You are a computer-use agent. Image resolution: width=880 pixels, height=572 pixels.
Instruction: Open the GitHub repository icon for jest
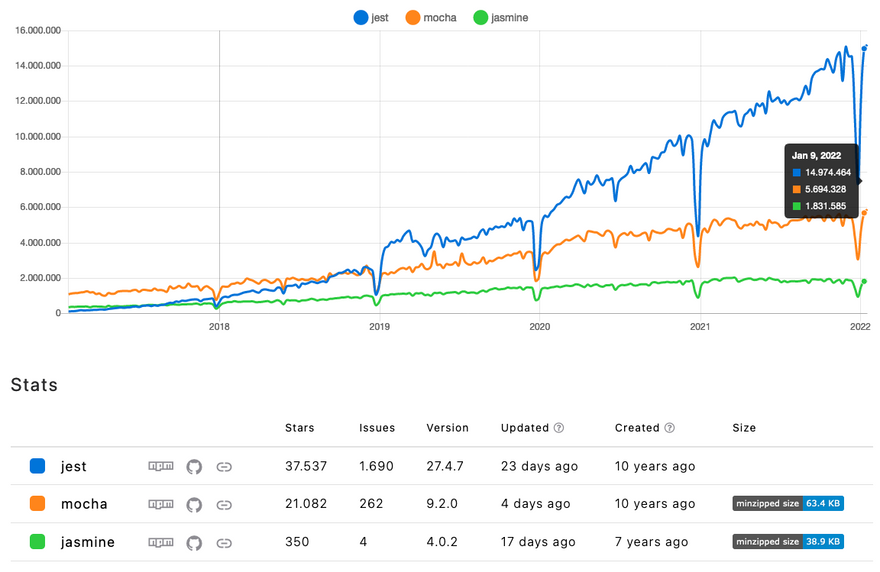(x=194, y=466)
